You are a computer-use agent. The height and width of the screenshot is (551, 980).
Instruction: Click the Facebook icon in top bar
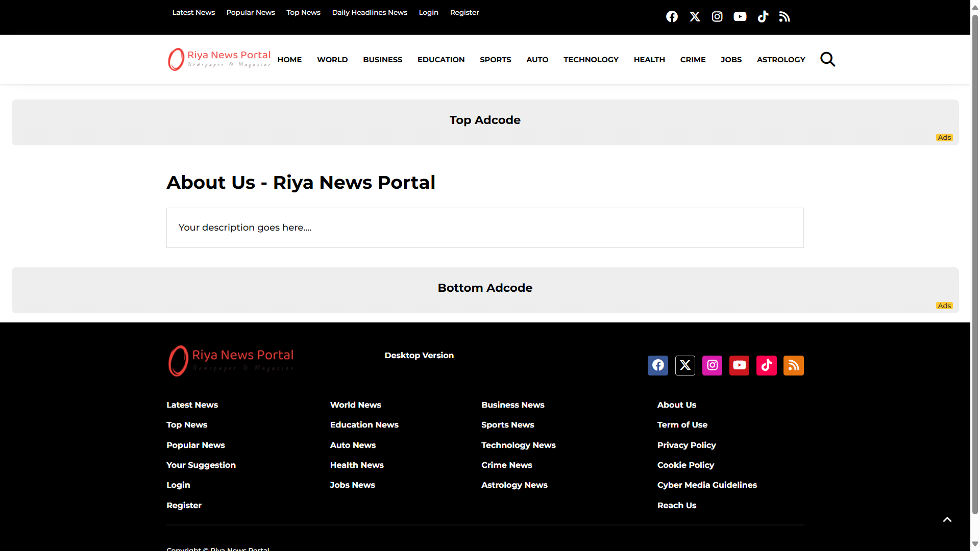click(672, 17)
